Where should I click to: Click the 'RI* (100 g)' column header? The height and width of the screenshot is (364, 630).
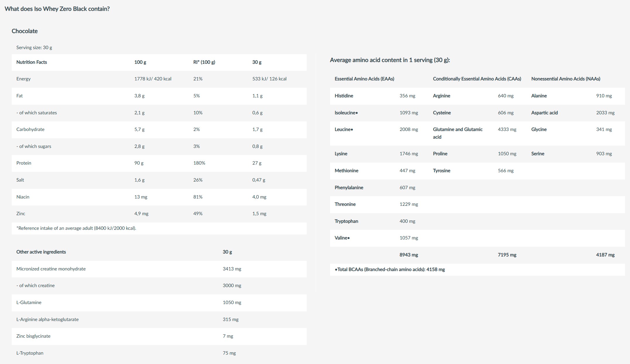(204, 62)
